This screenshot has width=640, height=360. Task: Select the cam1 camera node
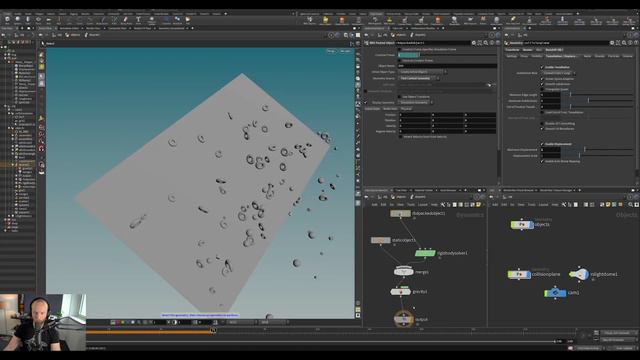(555, 293)
